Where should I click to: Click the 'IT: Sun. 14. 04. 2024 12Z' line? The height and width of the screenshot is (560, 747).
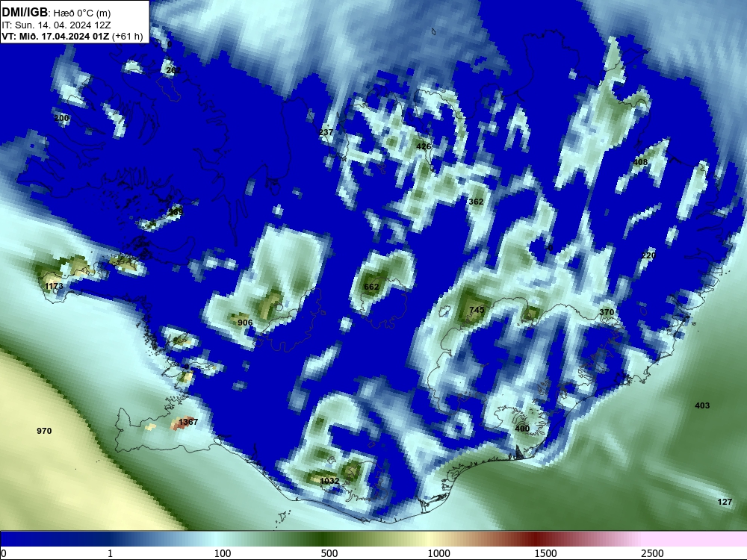[56, 25]
